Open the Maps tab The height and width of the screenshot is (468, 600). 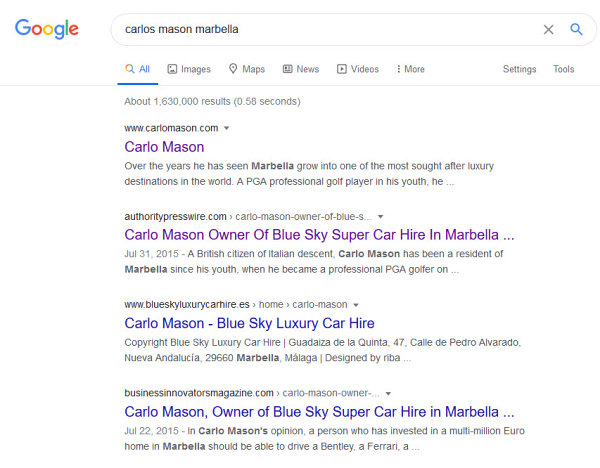click(247, 69)
